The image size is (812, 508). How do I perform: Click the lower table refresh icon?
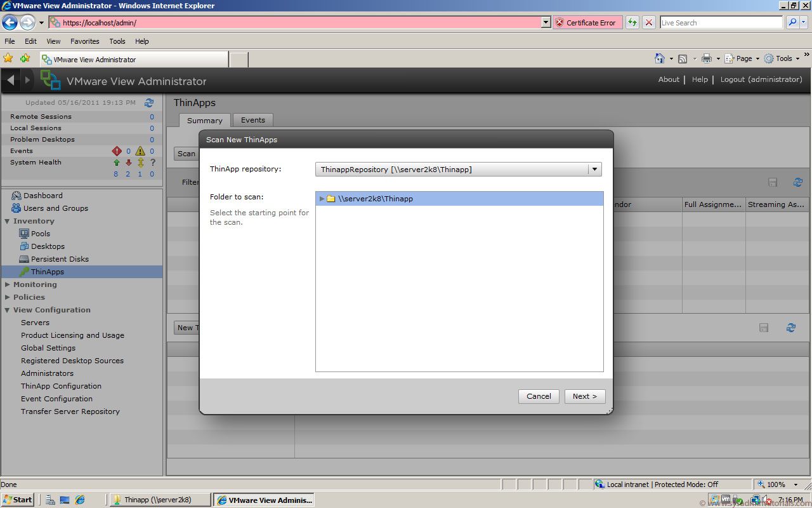(791, 328)
